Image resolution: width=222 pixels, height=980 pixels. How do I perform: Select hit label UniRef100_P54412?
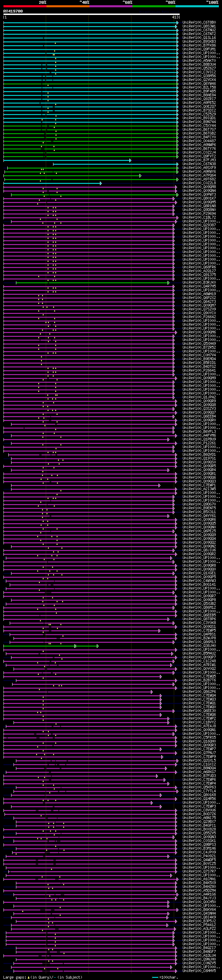point(199,924)
